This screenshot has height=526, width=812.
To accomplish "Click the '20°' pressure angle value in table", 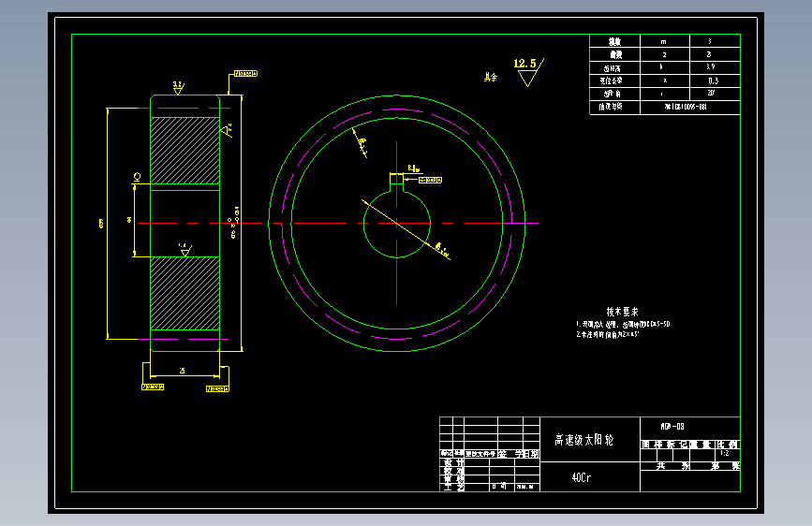I will (x=711, y=94).
